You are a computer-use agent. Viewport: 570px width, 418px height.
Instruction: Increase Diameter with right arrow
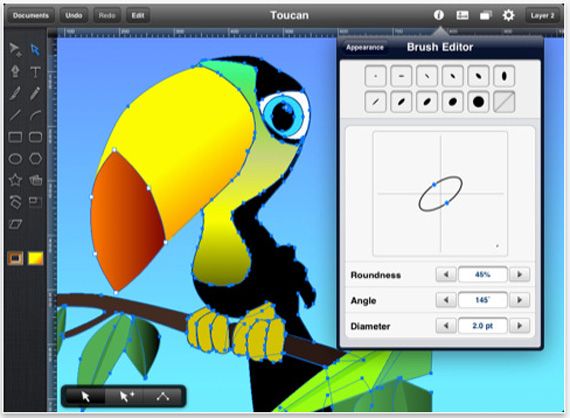[x=519, y=326]
